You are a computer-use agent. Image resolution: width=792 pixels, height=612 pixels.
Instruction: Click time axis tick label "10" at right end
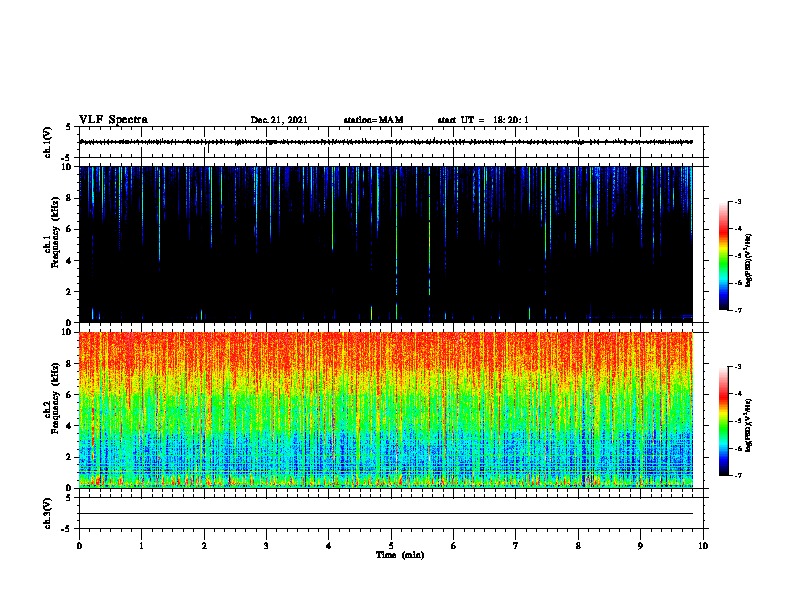pos(703,546)
